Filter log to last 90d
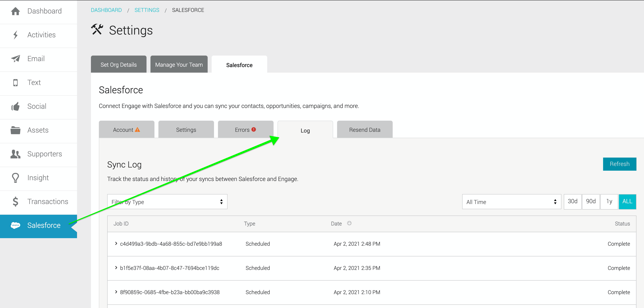 tap(591, 201)
